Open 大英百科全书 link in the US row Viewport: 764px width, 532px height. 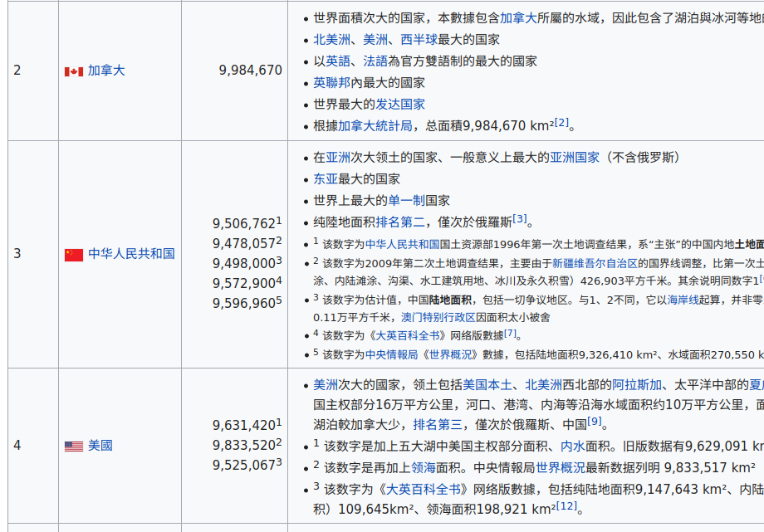(423, 489)
